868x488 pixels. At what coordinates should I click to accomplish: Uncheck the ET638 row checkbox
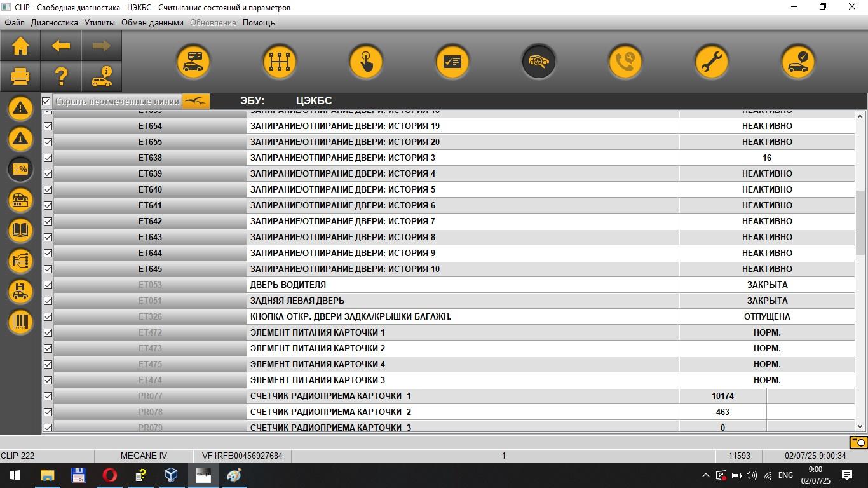click(x=48, y=158)
